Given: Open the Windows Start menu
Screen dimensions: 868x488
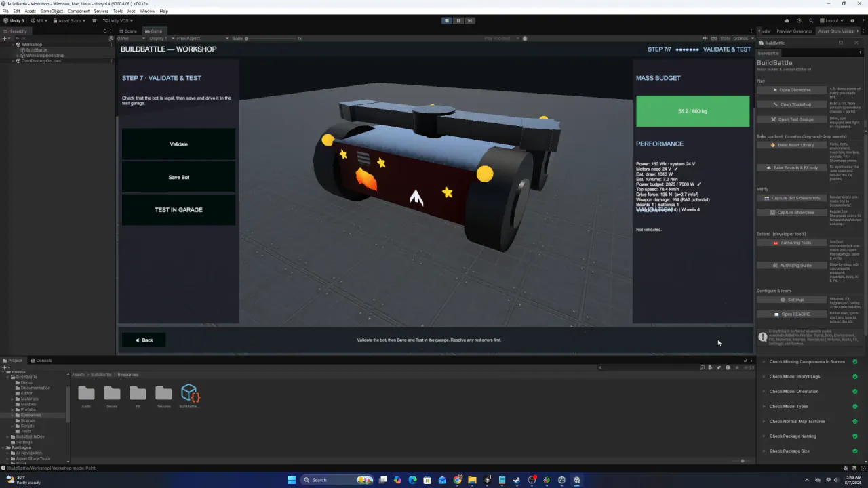Looking at the screenshot, I should tap(292, 480).
